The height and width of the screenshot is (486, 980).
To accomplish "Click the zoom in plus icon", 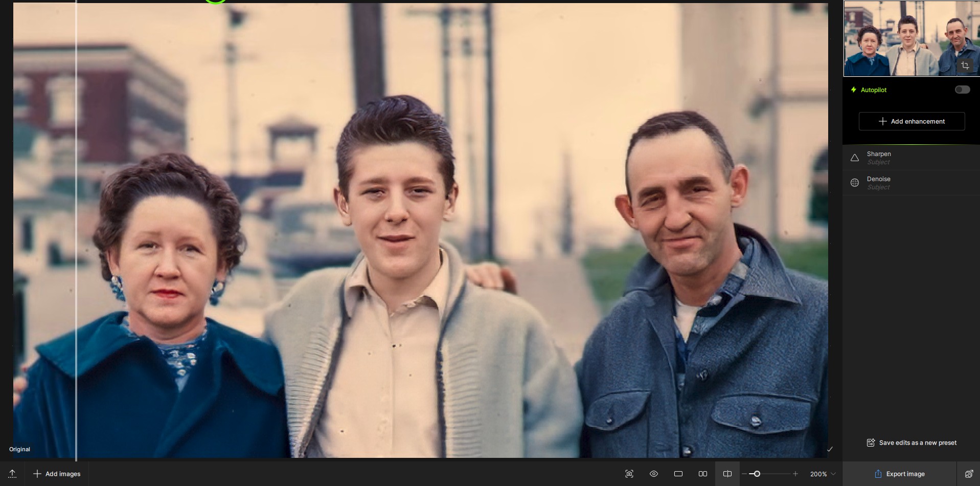I will pyautogui.click(x=795, y=474).
